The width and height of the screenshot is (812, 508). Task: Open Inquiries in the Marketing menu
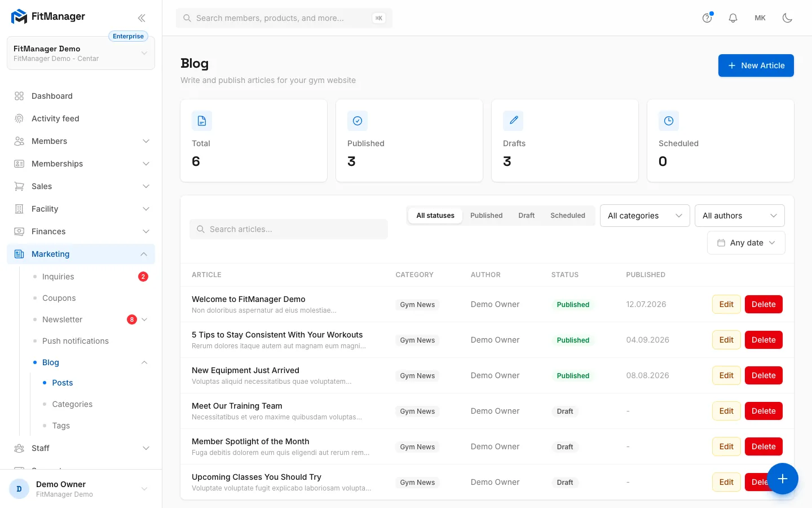(58, 277)
